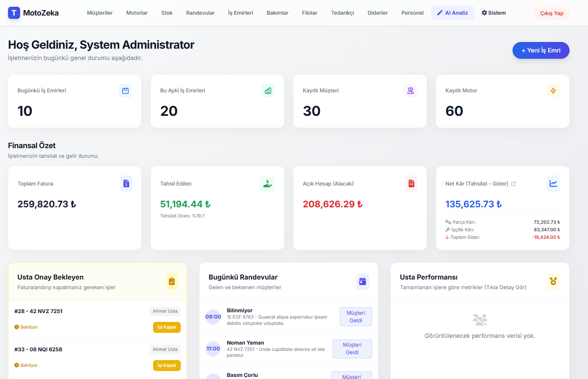The width and height of the screenshot is (588, 379).
Task: Click the MotoZeka logo icon
Action: tap(14, 13)
